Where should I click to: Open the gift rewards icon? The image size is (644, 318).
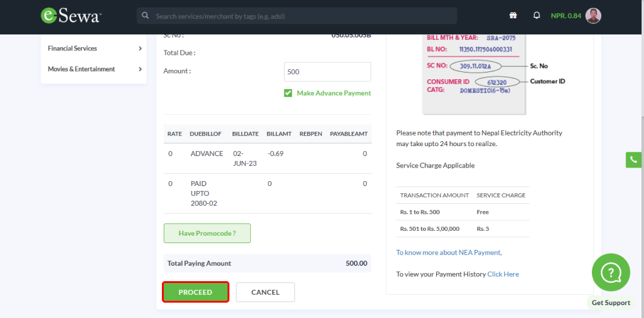513,15
